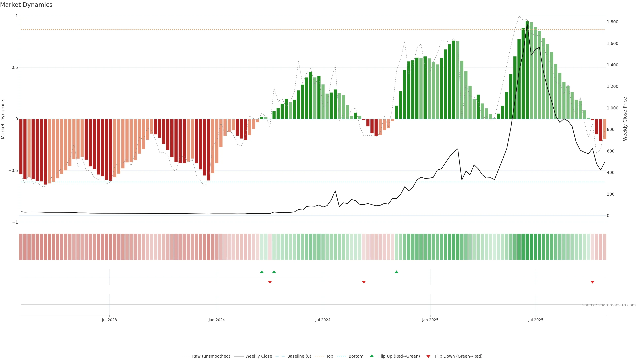
Task: Click the tallest dark green bar peak
Action: (527, 22)
